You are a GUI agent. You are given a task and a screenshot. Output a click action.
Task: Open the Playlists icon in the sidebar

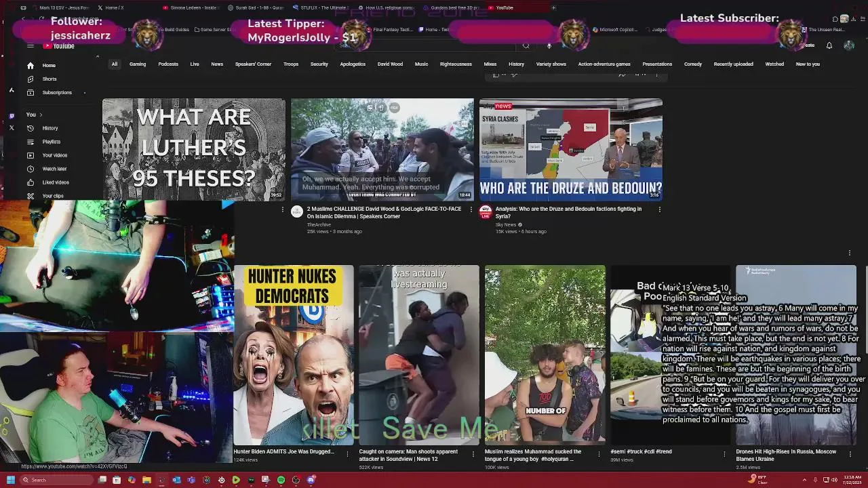[x=30, y=142]
